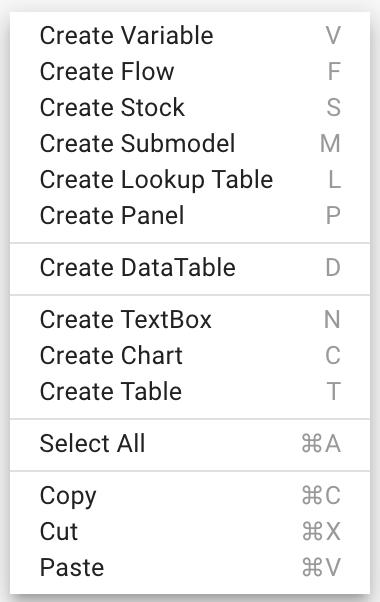Add a new submodel via Create Submodel
380x602 pixels.
pos(190,143)
